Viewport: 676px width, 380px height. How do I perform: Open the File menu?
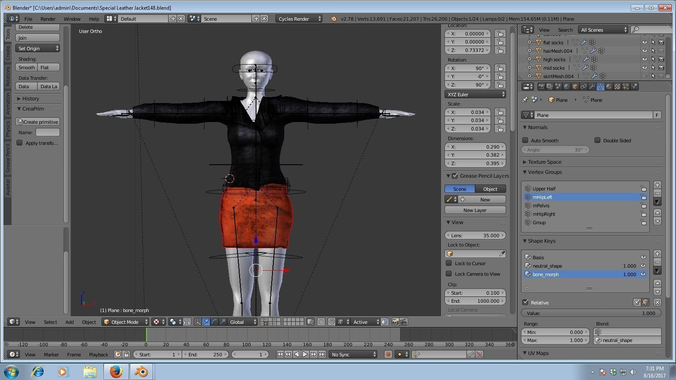click(28, 19)
